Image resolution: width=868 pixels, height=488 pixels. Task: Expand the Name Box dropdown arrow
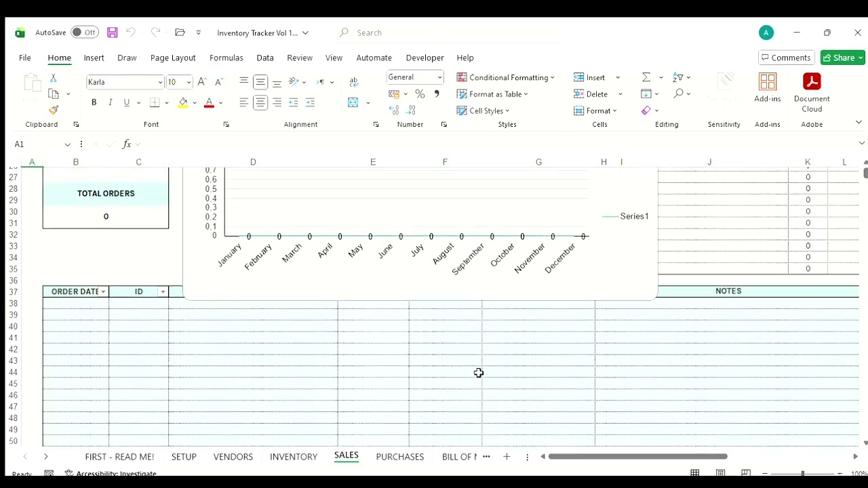(67, 144)
